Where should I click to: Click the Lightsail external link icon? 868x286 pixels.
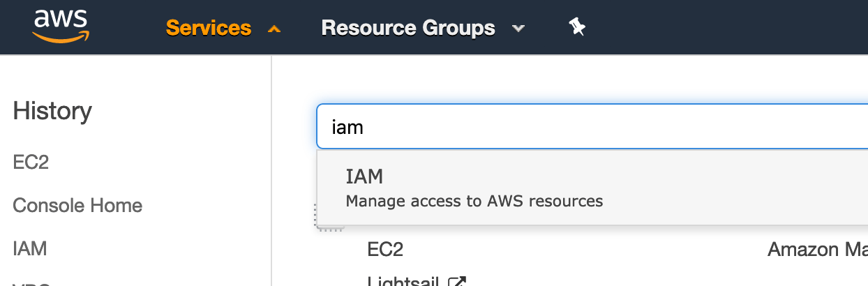[x=457, y=280]
